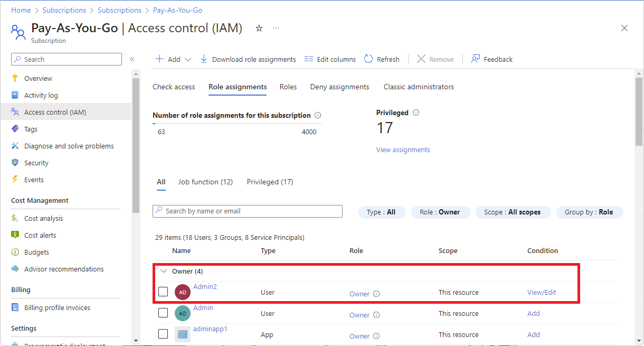Tick the checkbox beside adminapp1

click(163, 334)
